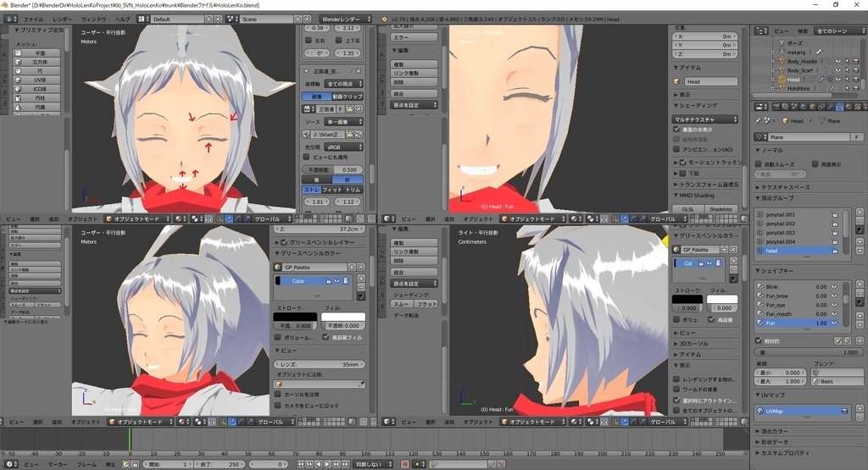Play the timeline animation

[x=328, y=464]
